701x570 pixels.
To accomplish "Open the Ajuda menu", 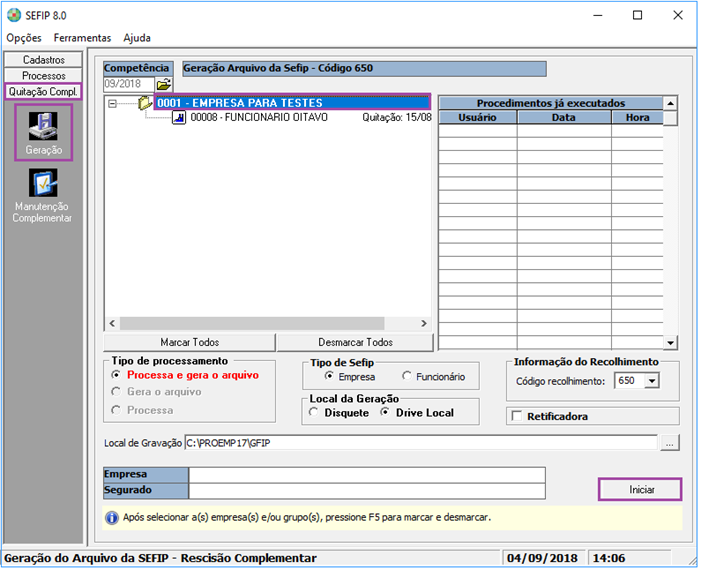I will click(137, 38).
